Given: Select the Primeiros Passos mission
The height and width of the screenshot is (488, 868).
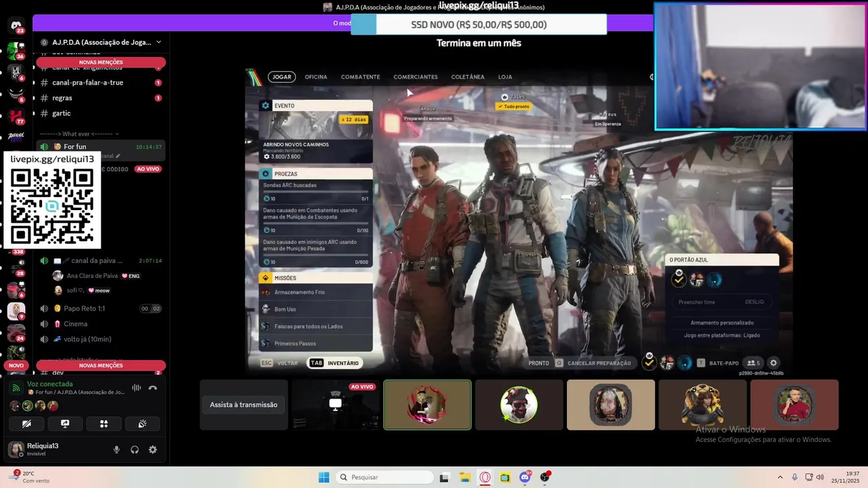Looking at the screenshot, I should coord(315,344).
